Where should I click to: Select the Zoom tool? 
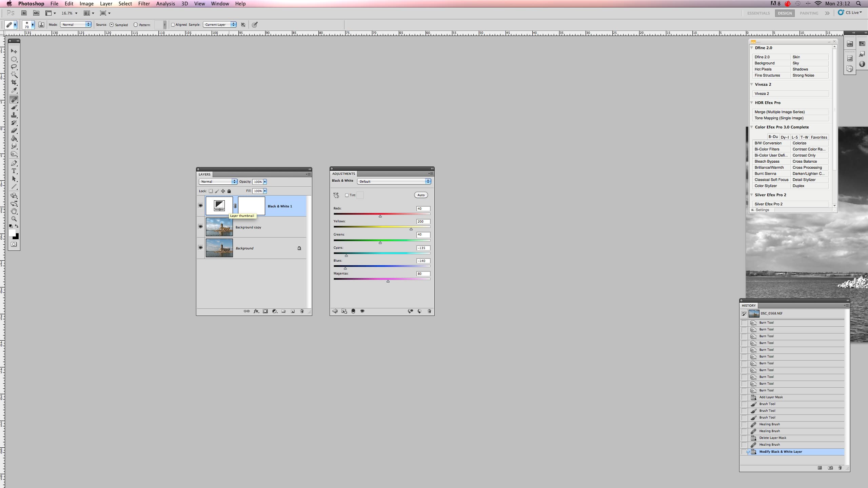coord(14,219)
